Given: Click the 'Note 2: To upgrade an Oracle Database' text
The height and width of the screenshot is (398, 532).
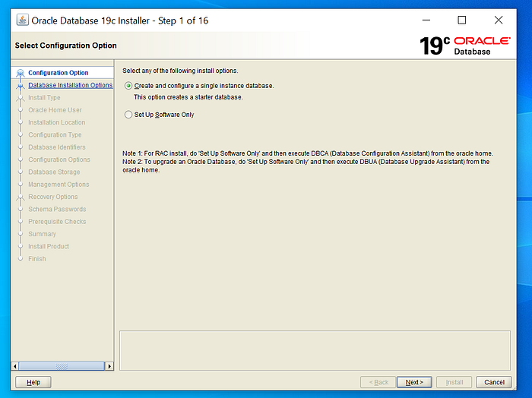Looking at the screenshot, I should (x=306, y=166).
